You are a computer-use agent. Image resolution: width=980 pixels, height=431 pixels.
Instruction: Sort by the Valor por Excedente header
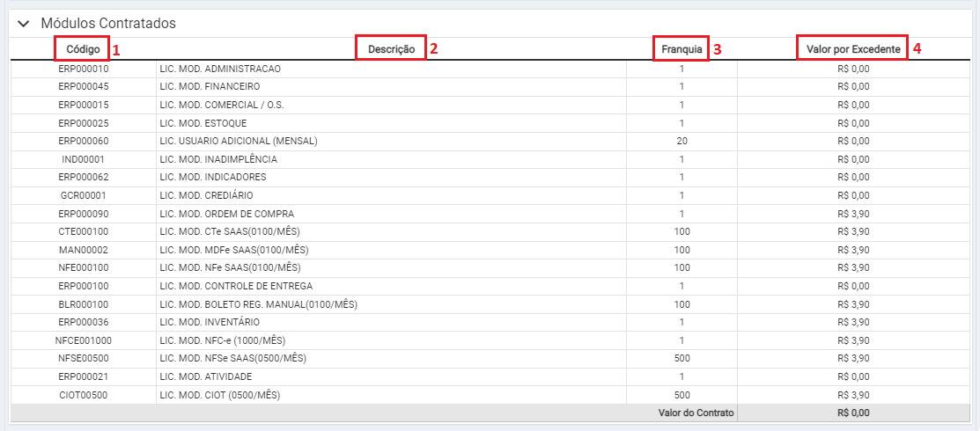click(853, 48)
